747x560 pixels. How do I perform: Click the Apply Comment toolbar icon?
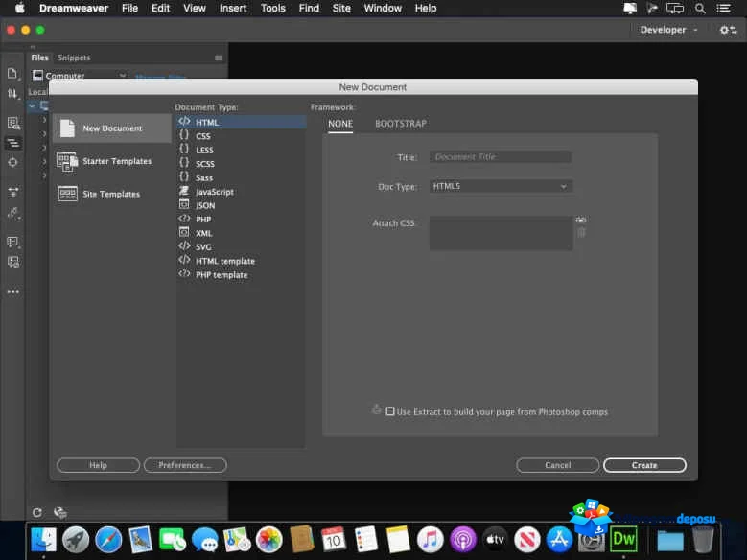click(x=13, y=242)
